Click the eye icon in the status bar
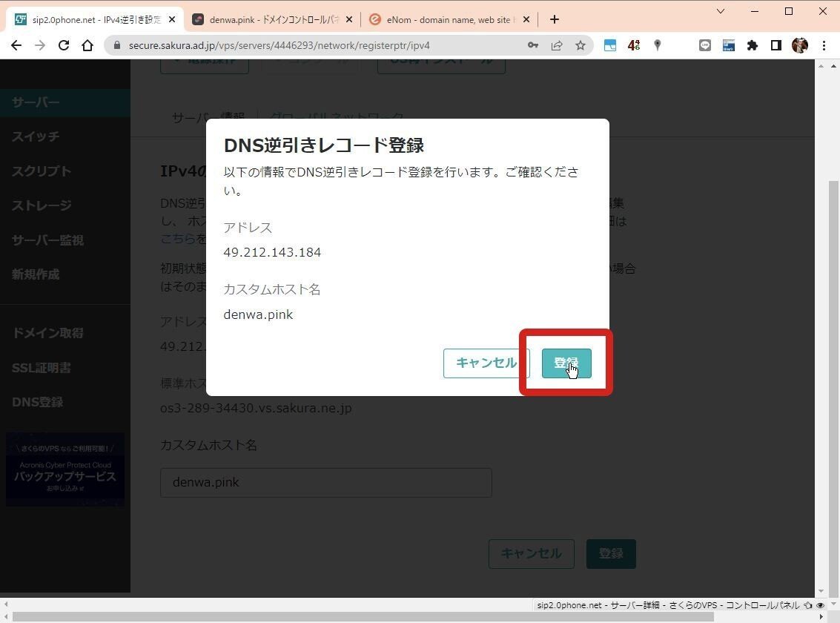This screenshot has height=623, width=840. (820, 605)
